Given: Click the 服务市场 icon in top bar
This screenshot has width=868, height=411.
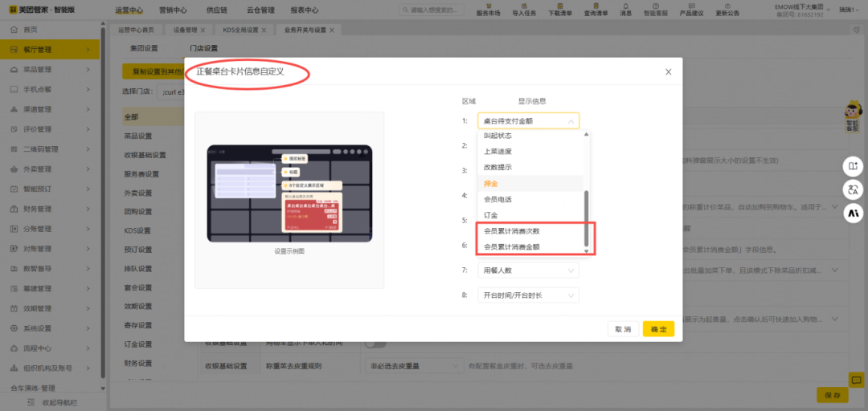Looking at the screenshot, I should tap(488, 7).
